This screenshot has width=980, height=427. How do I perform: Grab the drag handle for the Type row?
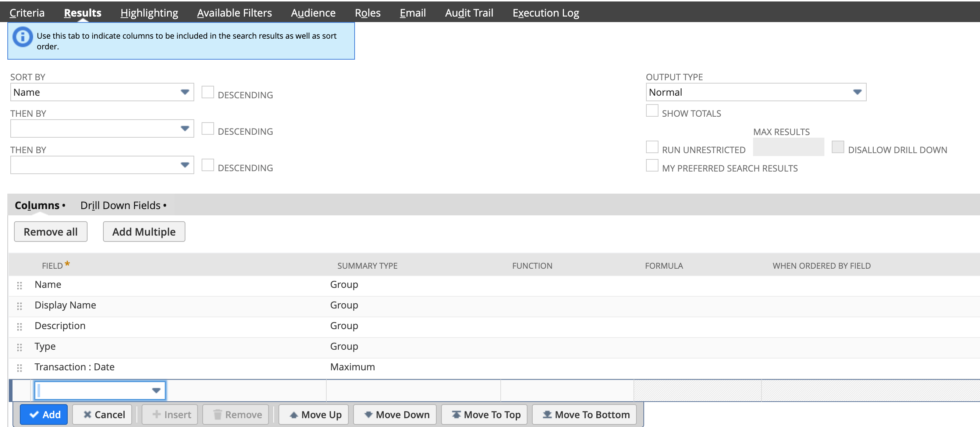pyautogui.click(x=19, y=347)
